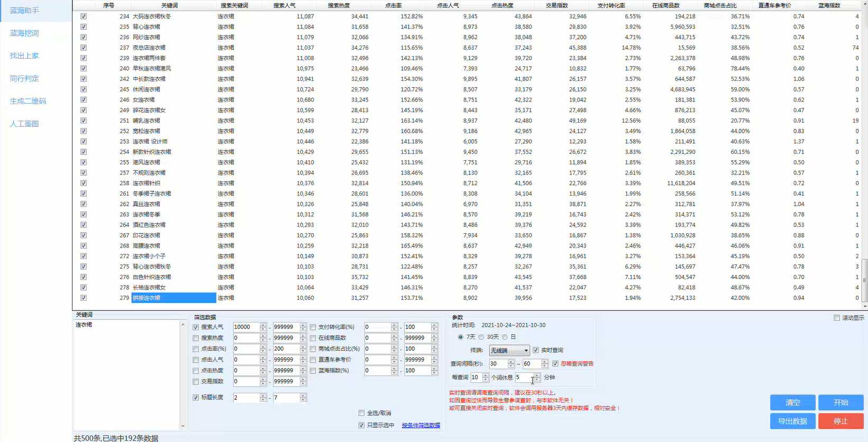The image size is (868, 442).
Task: Switch to the 找出上家 sidebar tab
Action: (24, 56)
